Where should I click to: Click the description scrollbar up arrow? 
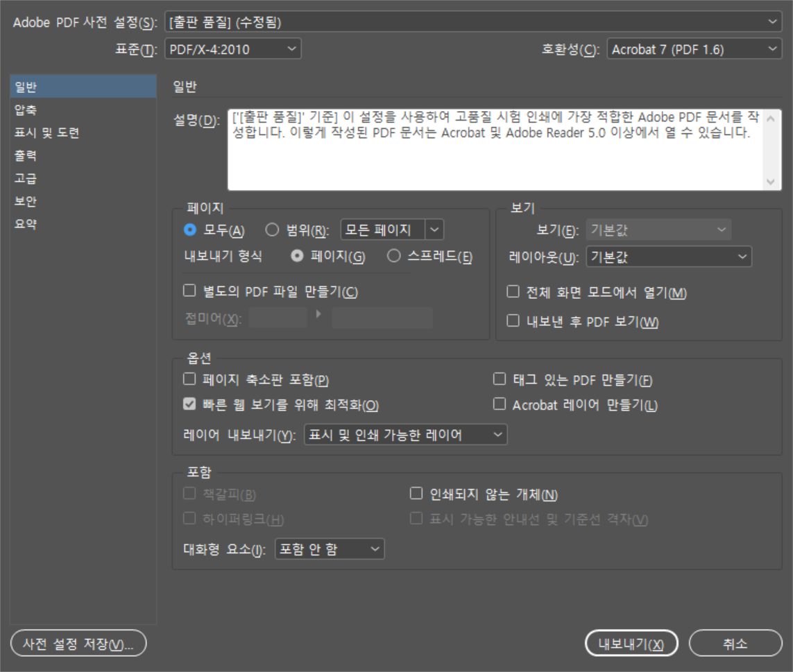coord(771,119)
